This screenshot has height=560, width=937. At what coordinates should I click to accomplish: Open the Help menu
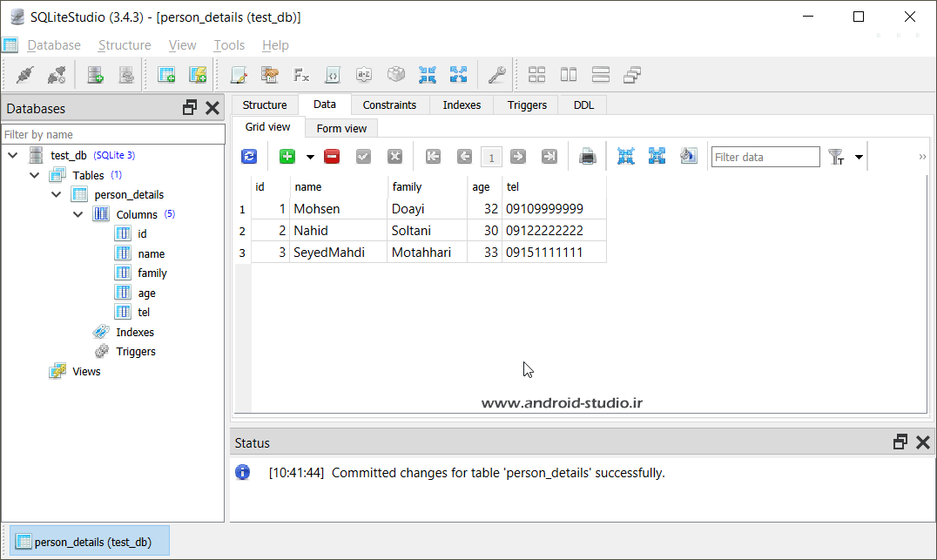point(275,45)
